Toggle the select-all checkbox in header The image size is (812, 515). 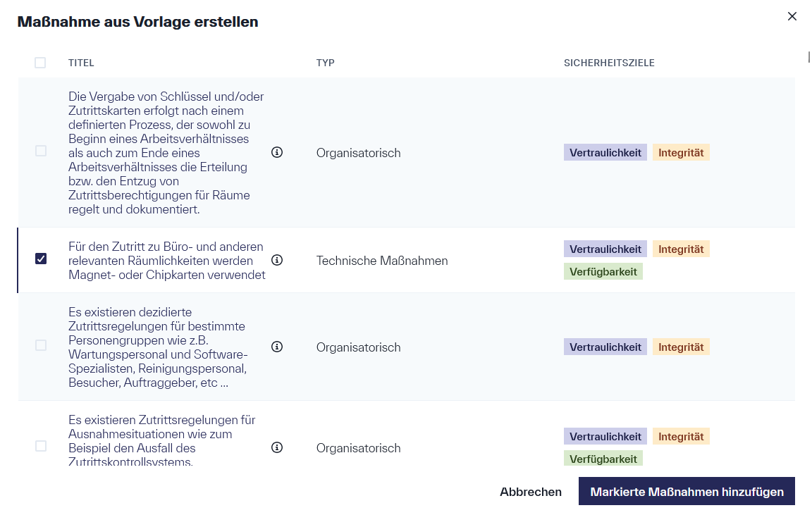click(x=40, y=63)
